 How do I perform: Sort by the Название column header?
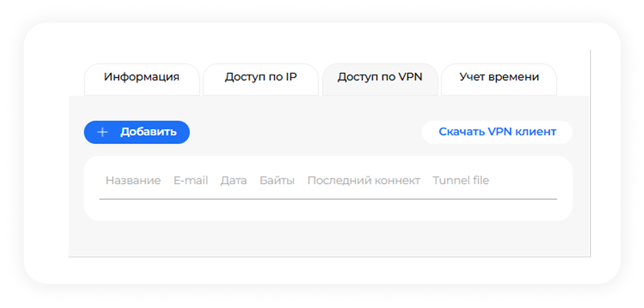click(133, 181)
